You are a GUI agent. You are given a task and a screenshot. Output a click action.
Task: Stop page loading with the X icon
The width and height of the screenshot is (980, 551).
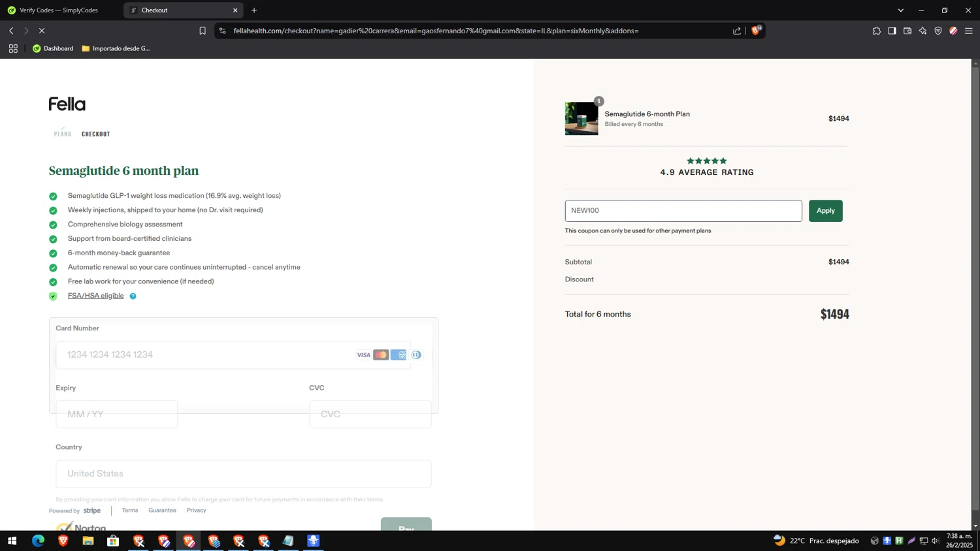coord(41,31)
